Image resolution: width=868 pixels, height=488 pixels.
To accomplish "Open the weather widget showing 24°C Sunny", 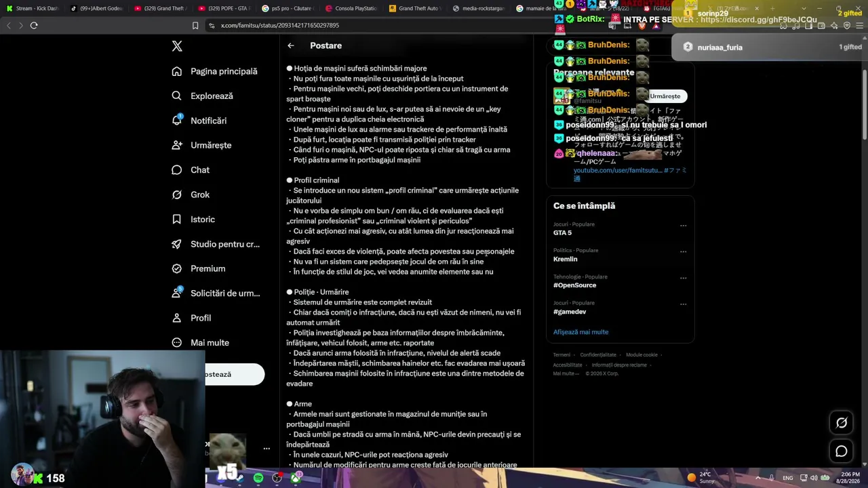I will point(701,478).
